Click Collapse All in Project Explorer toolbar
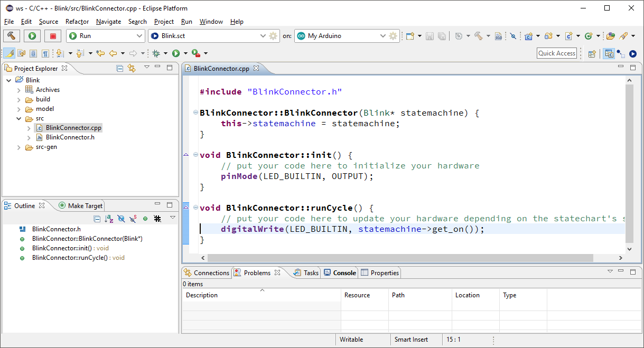Image resolution: width=644 pixels, height=348 pixels. 120,68
